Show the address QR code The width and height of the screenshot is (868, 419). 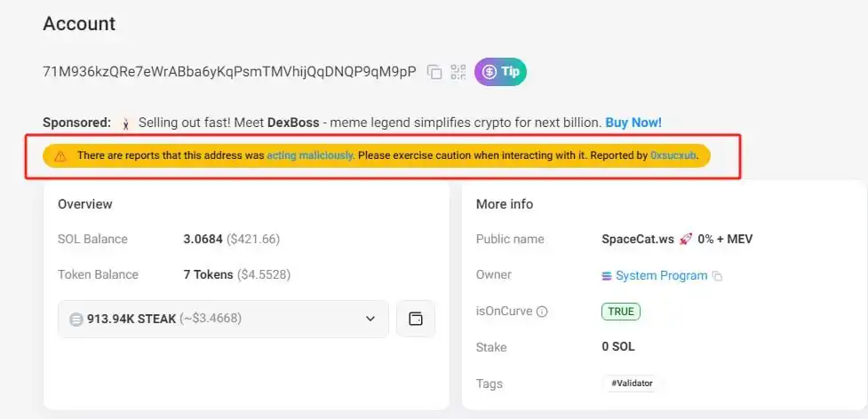[458, 72]
